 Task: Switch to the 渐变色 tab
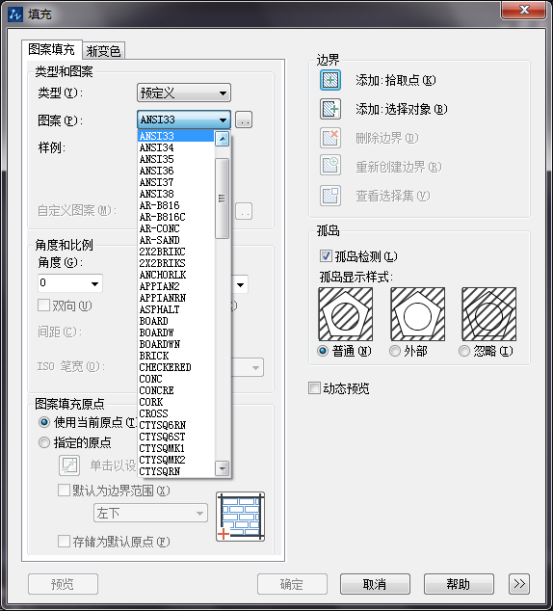tap(103, 51)
